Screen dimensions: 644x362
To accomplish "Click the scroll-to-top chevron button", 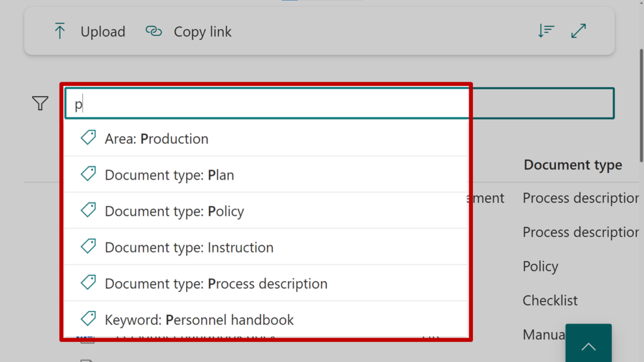I will click(x=588, y=346).
